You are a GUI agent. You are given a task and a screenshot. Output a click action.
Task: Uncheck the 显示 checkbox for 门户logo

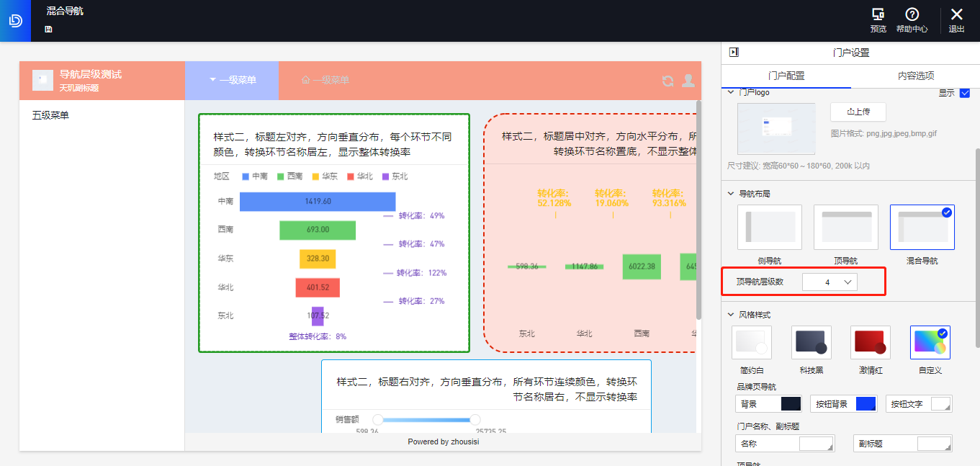[965, 93]
